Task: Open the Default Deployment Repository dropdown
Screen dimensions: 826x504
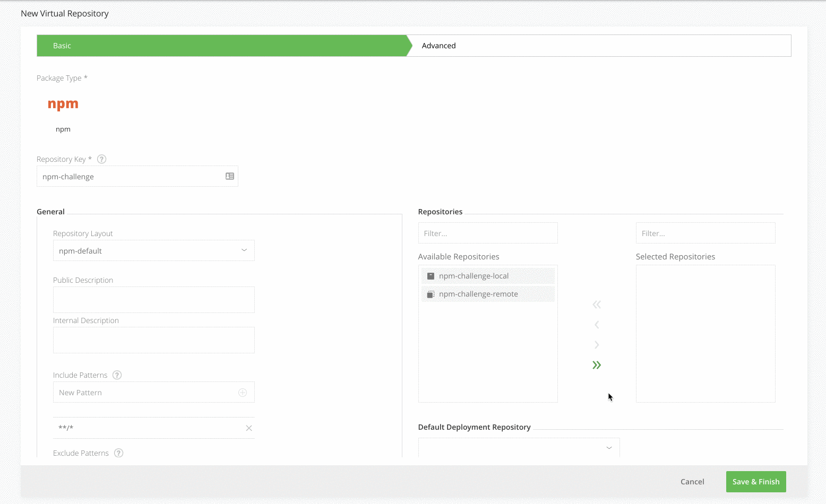Action: click(519, 448)
